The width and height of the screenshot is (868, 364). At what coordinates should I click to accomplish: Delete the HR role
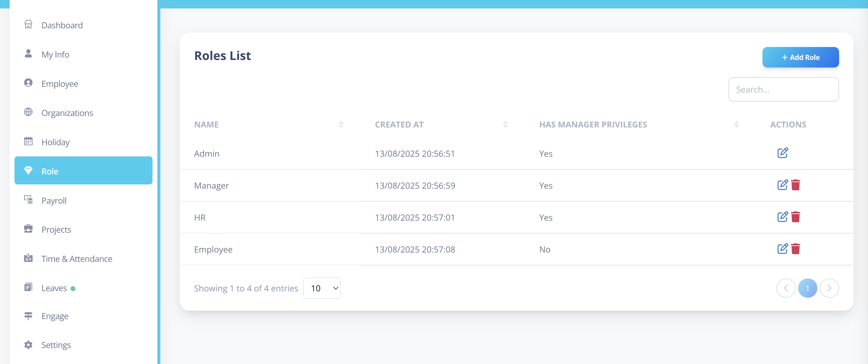point(796,217)
